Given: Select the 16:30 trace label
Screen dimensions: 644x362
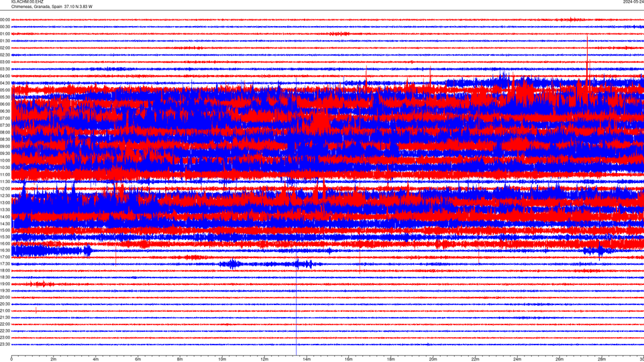Looking at the screenshot, I should 5,250.
